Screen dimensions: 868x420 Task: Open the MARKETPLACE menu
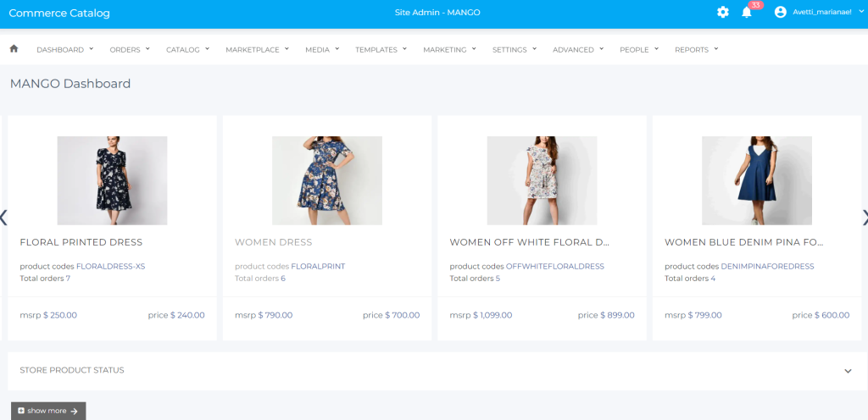point(257,50)
